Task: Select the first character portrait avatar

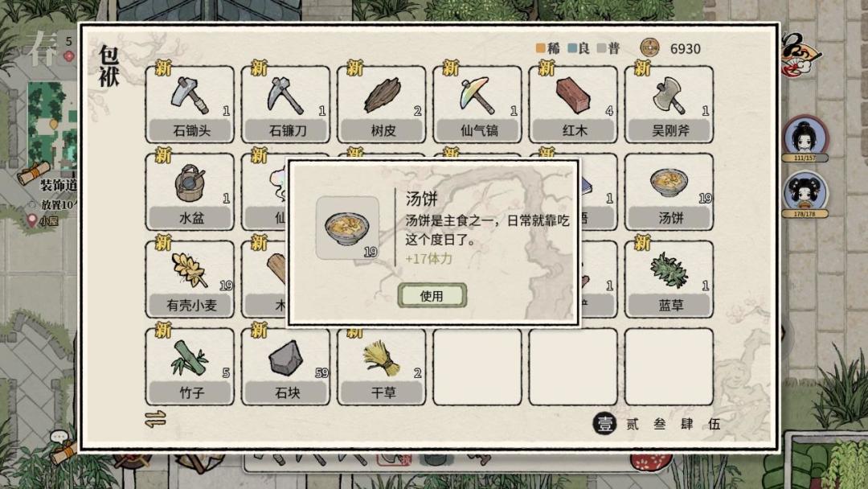Action: (805, 138)
